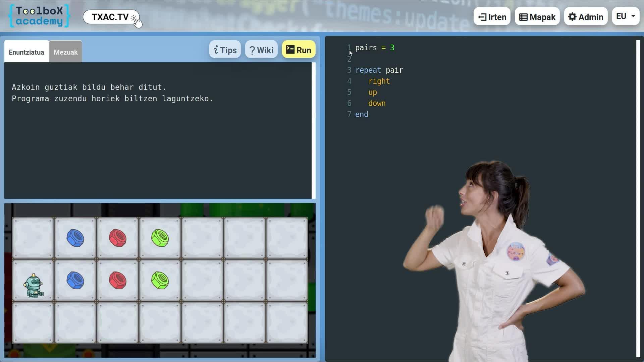The height and width of the screenshot is (362, 644).
Task: Click the 'end' keyword in code
Action: [x=362, y=114]
